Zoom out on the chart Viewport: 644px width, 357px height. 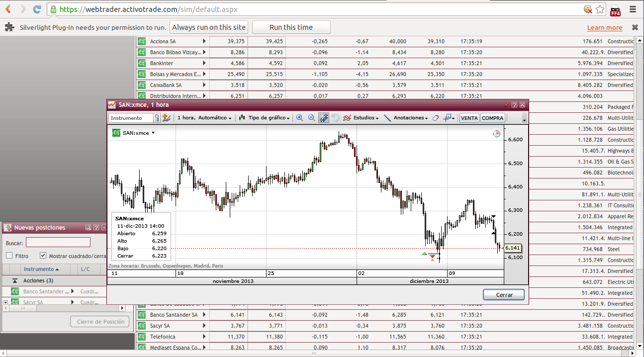(312, 118)
